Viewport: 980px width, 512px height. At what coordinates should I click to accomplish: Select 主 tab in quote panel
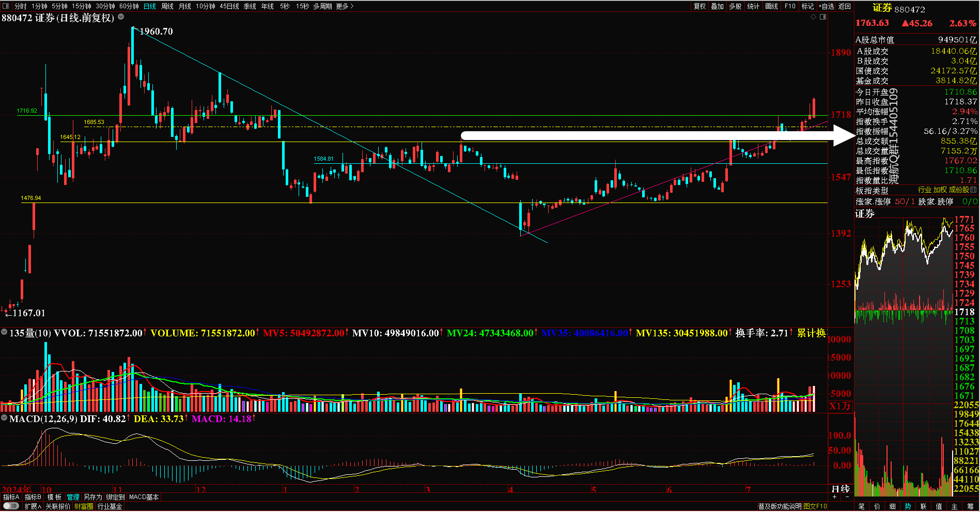[x=954, y=506]
